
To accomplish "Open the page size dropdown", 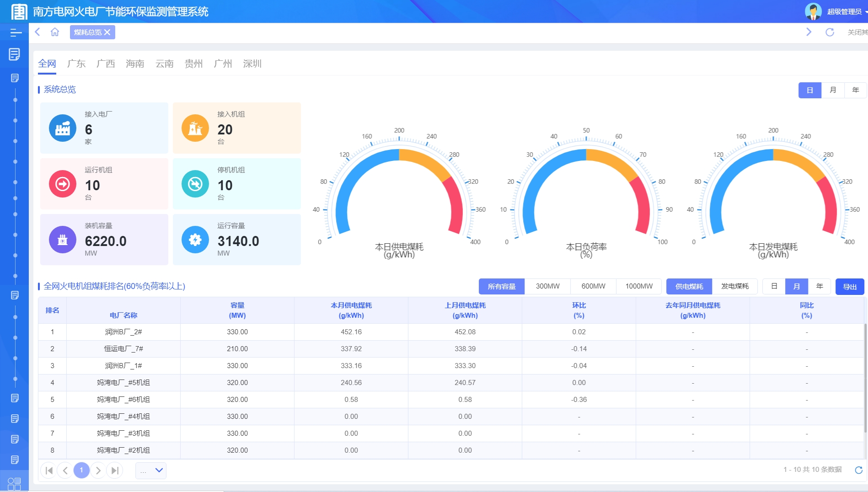I will tap(151, 471).
